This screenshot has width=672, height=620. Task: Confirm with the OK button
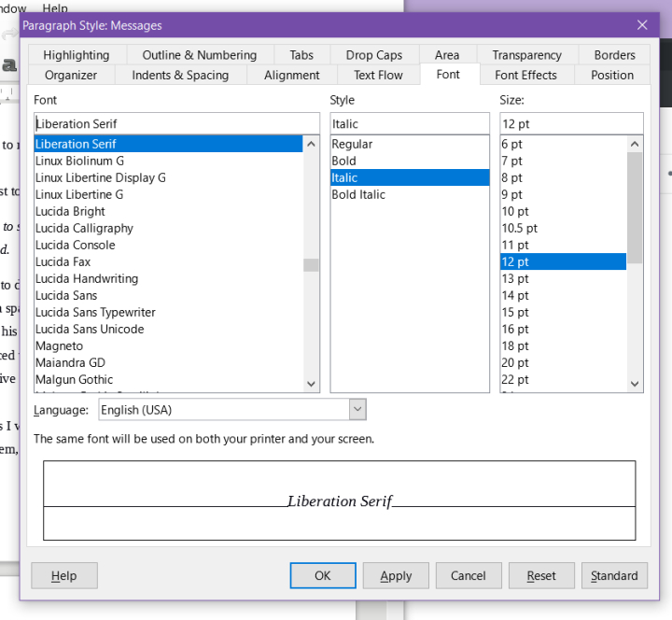[323, 575]
